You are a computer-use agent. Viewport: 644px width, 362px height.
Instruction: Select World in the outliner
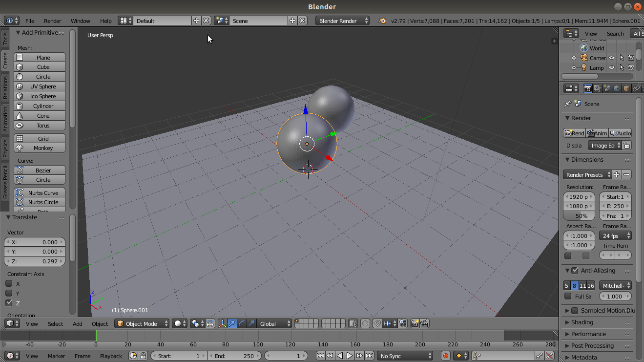click(597, 48)
